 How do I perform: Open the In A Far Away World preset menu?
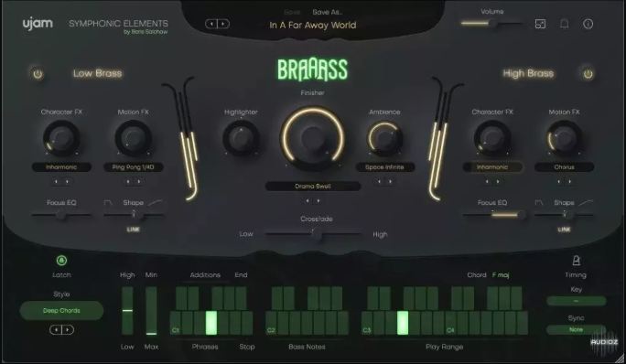pos(313,25)
